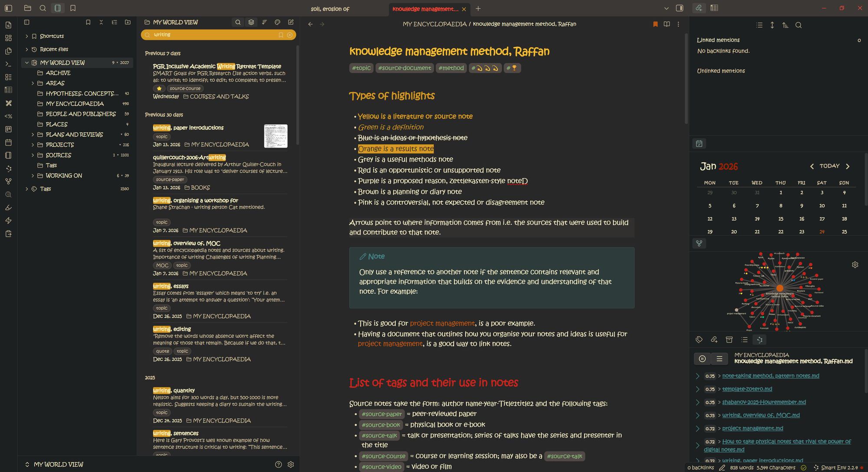Open help icon in vault bar
Screen dimensions: 868x472
(x=278, y=465)
